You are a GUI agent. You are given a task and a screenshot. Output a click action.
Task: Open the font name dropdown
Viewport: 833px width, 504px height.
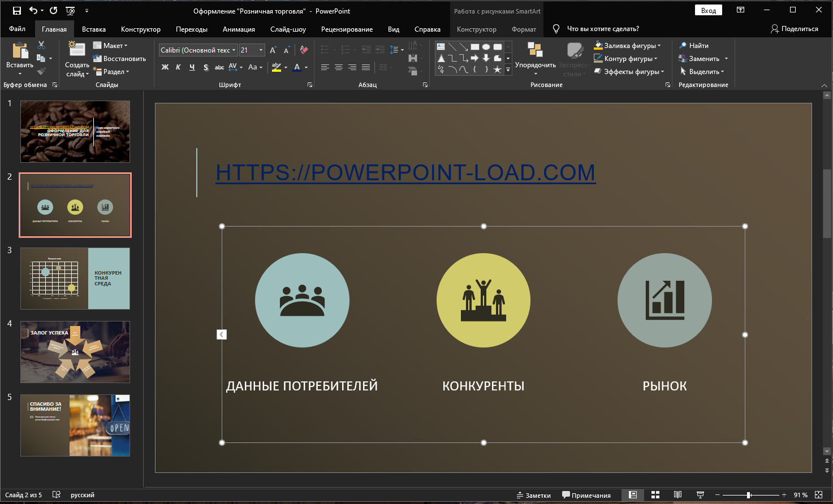coord(235,50)
